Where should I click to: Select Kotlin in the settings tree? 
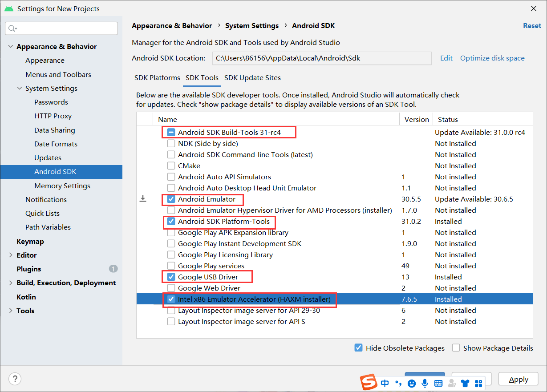click(x=26, y=297)
